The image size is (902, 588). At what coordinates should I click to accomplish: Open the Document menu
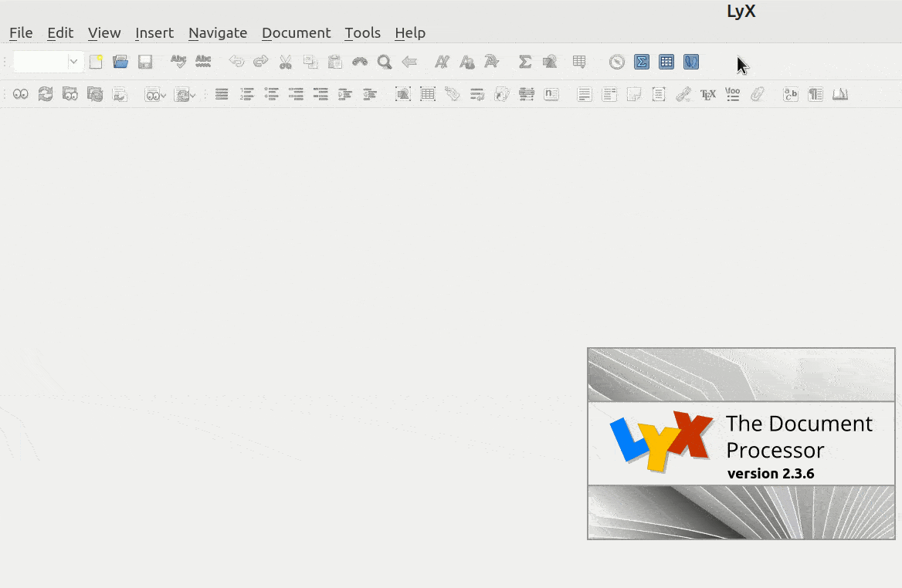(x=296, y=32)
